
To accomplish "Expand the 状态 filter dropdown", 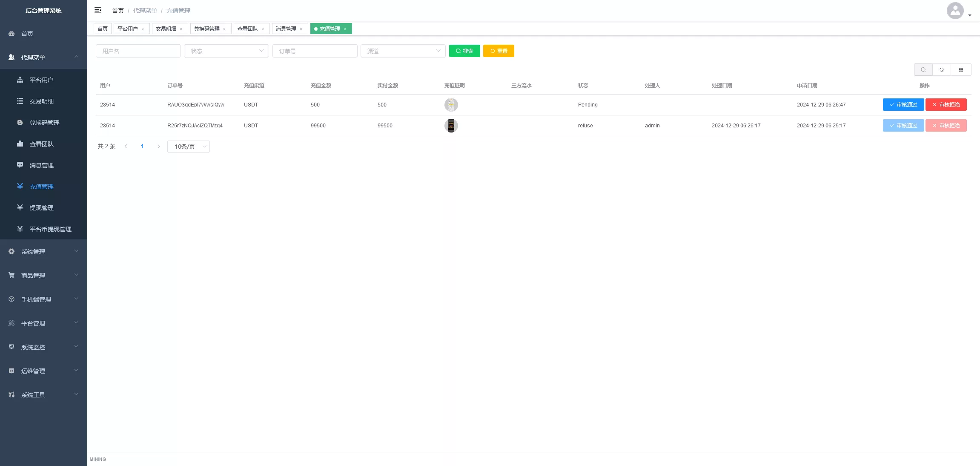I will point(226,51).
